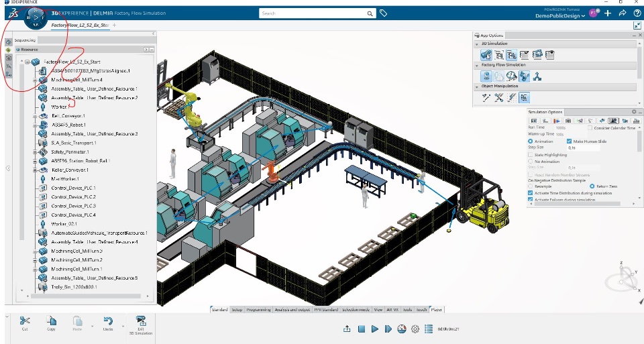Click the second Object Manipulation icon

pyautogui.click(x=499, y=97)
